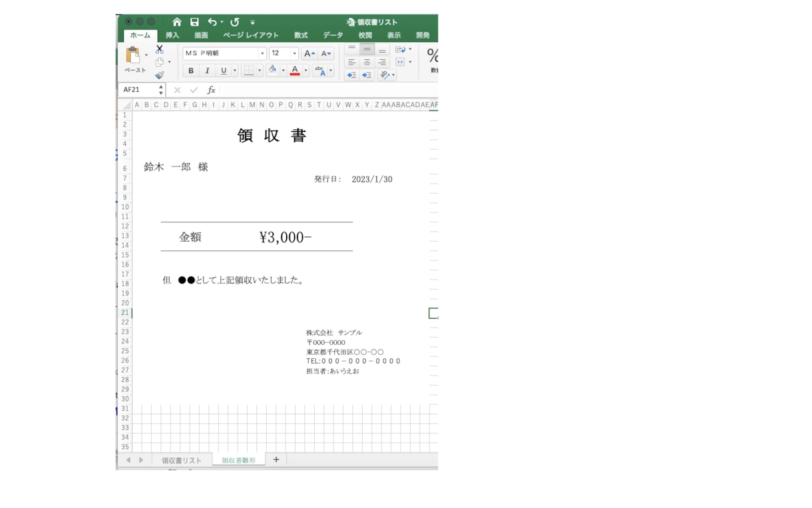Screen dimensions: 812x508
Task: Open the ページ レイアウト ribbon tab
Action: (251, 35)
